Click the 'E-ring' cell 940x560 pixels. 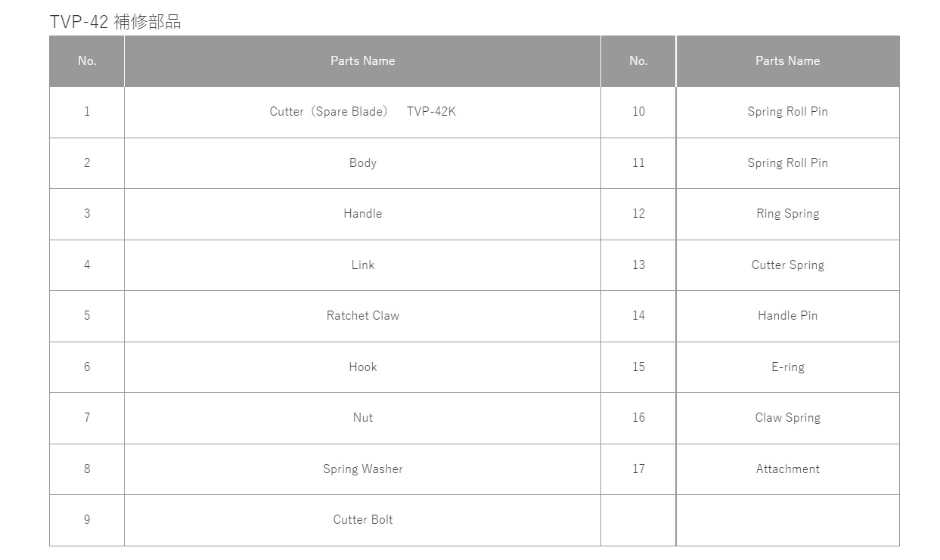pyautogui.click(x=787, y=367)
